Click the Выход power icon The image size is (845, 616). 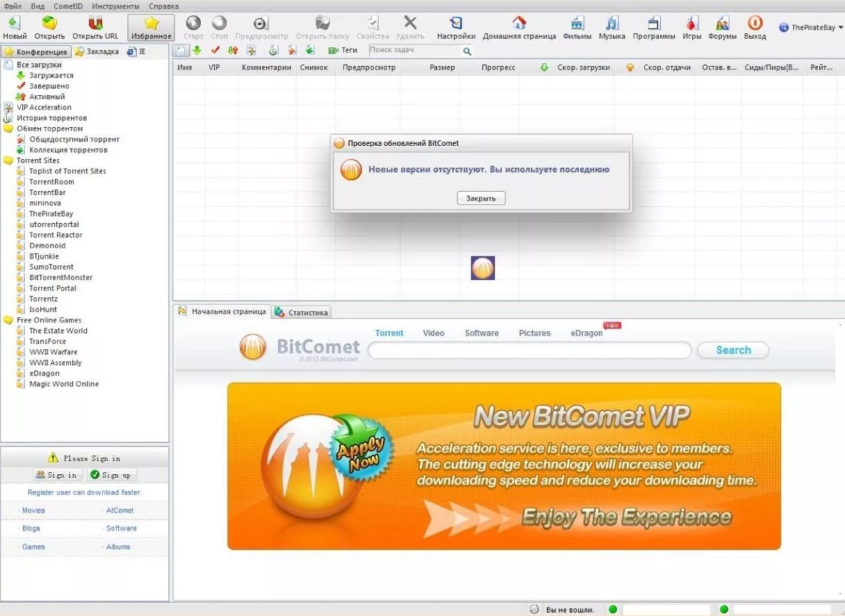point(755,27)
